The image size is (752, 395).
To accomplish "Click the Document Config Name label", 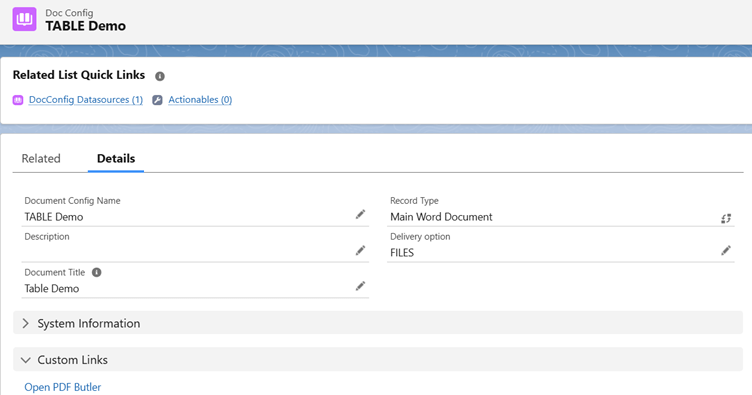I will pyautogui.click(x=72, y=200).
